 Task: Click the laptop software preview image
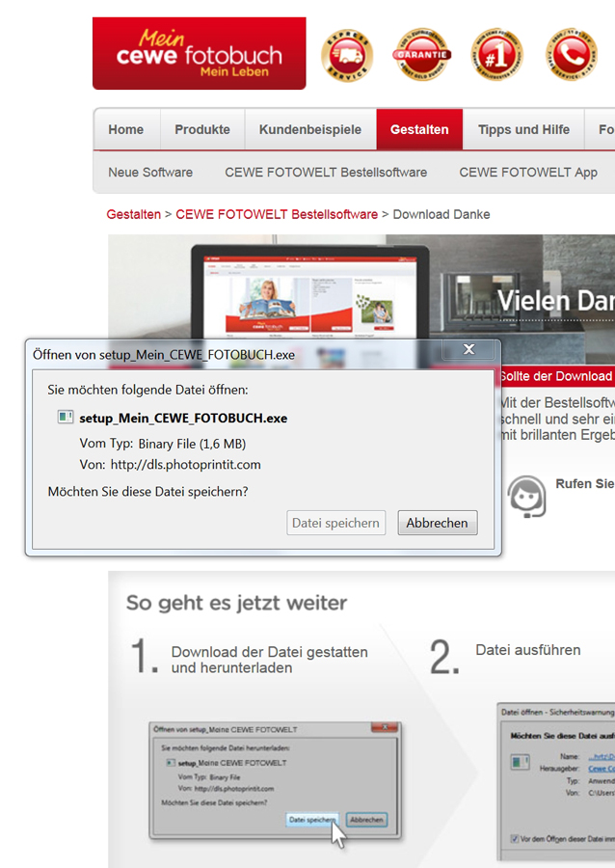point(310,293)
